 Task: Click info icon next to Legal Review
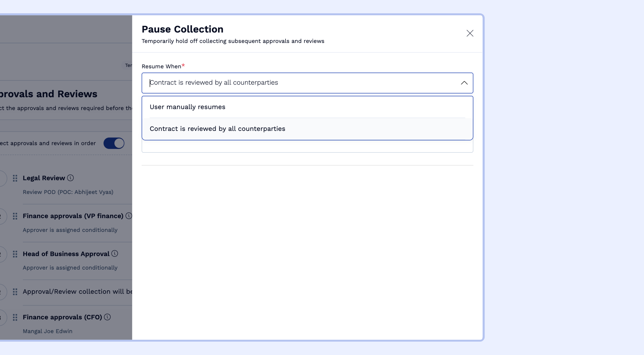click(x=70, y=178)
